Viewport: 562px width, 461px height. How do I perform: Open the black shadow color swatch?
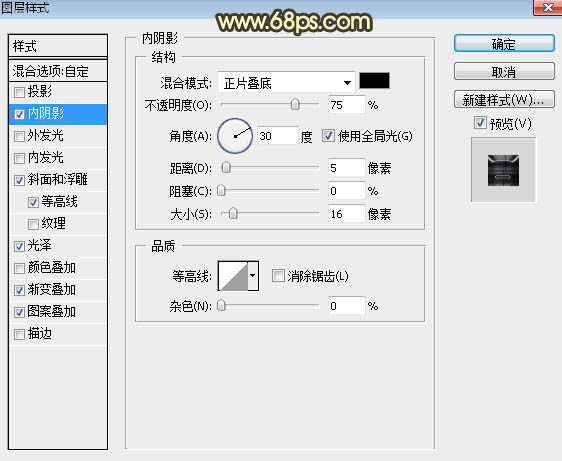pyautogui.click(x=374, y=80)
